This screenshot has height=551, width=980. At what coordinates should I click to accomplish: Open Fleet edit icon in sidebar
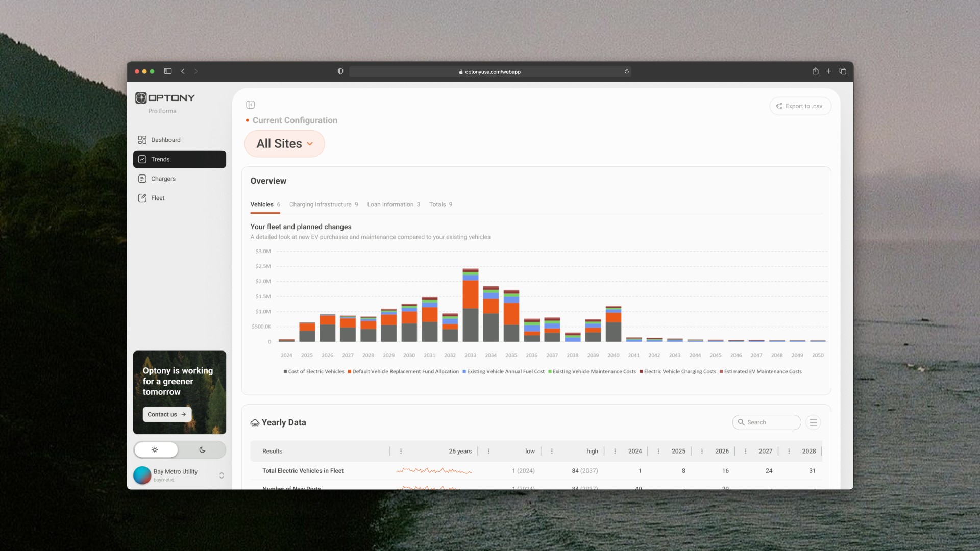(x=142, y=198)
